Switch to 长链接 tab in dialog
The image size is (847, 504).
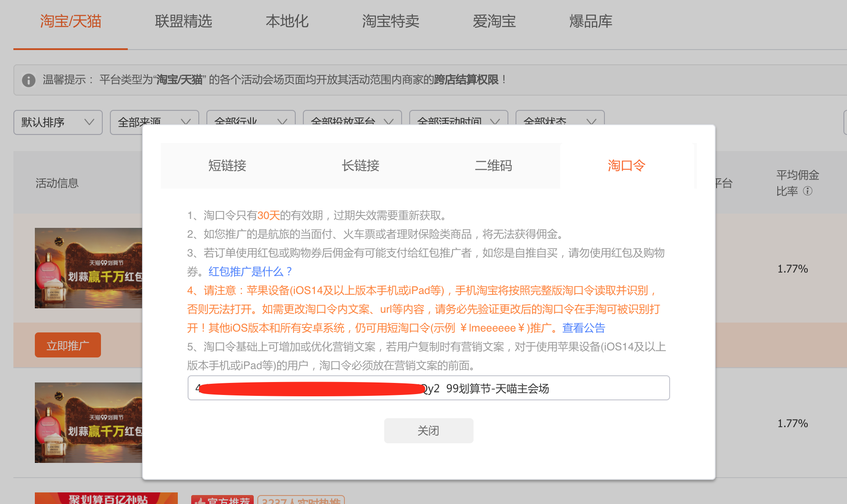(361, 166)
